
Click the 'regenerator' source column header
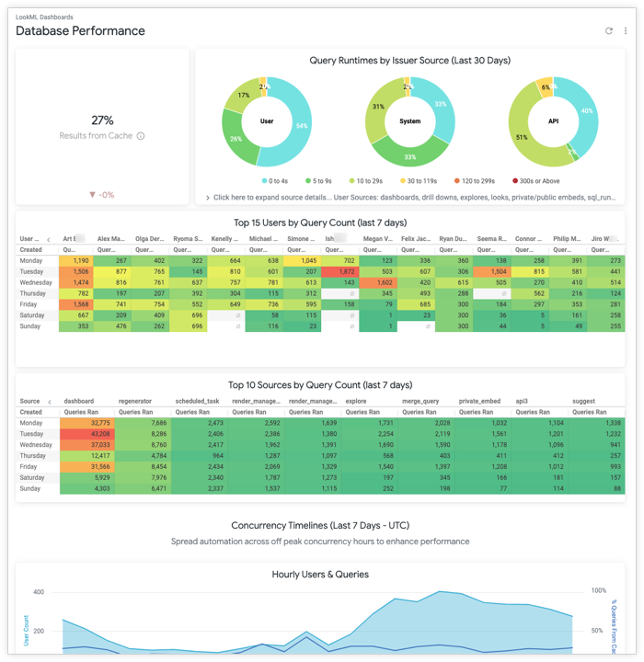[x=135, y=401]
